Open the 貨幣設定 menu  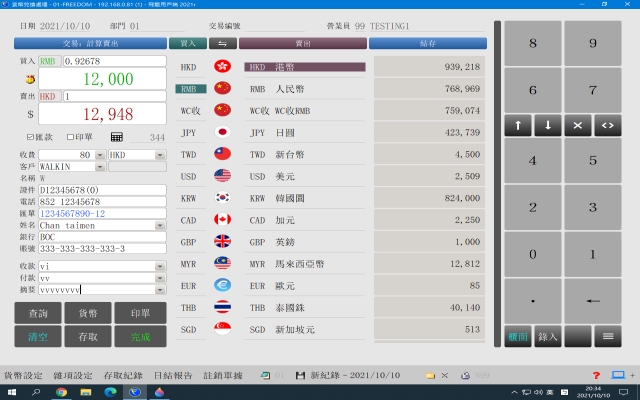[x=23, y=375]
